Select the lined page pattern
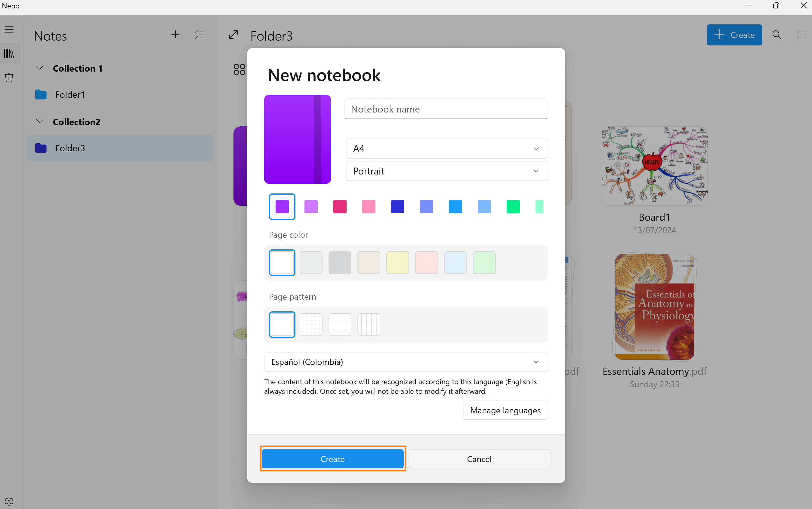This screenshot has height=509, width=812. (x=340, y=325)
